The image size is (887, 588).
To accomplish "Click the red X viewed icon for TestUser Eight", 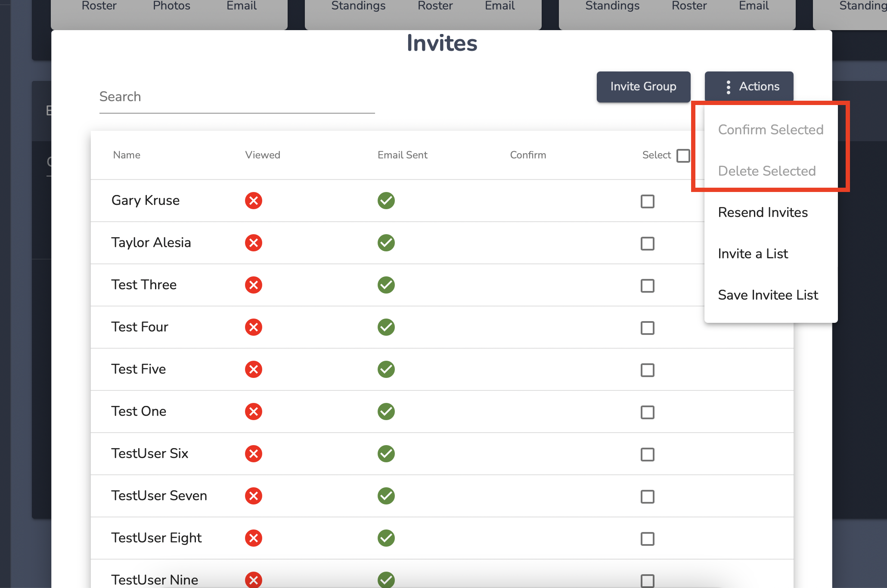I will click(254, 538).
